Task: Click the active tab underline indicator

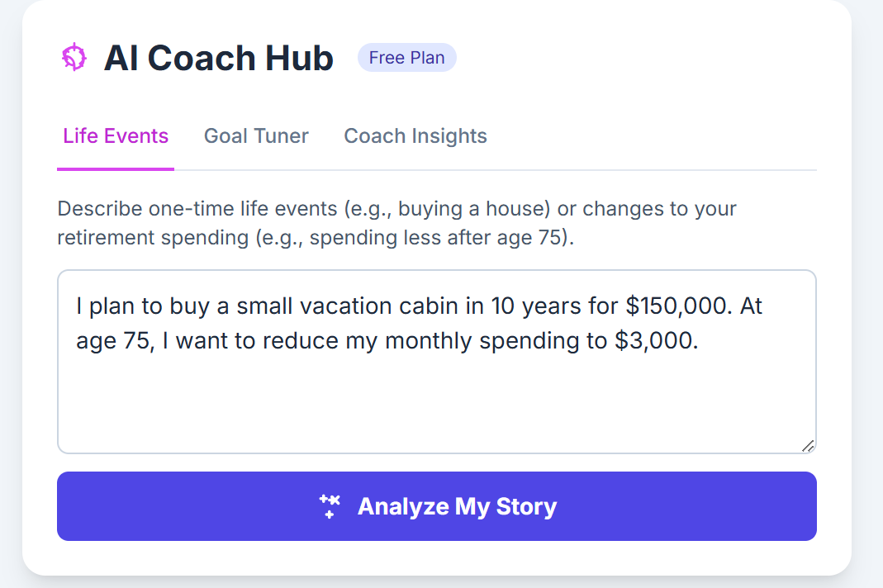Action: (x=115, y=168)
